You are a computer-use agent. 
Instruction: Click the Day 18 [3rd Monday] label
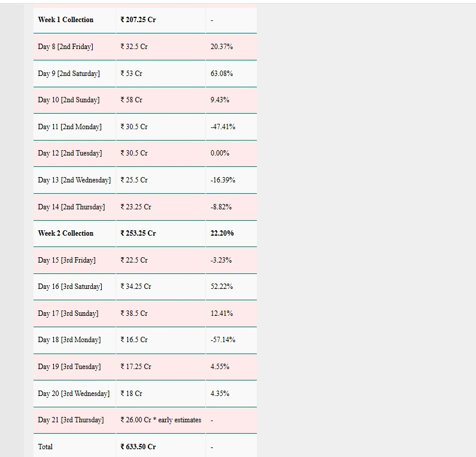69,340
